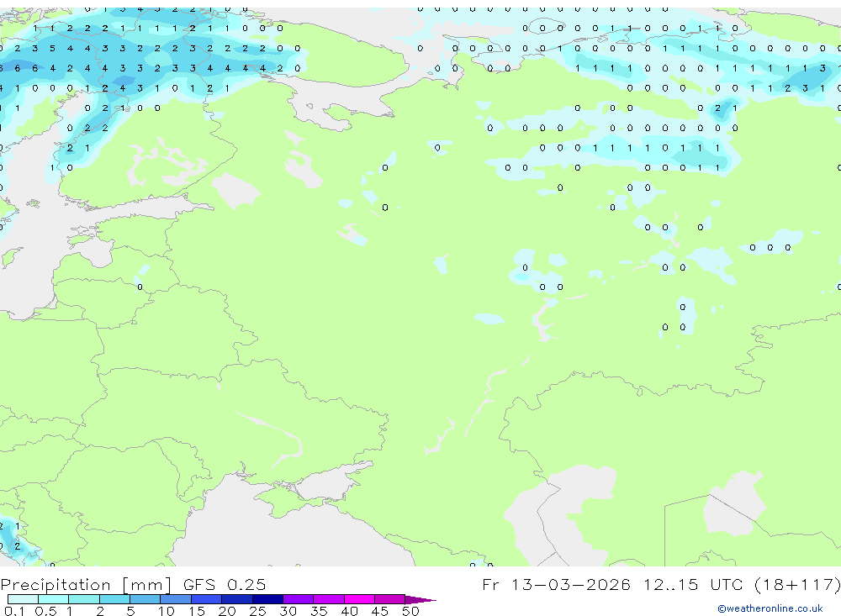Click the "0.5" legend scale label
The image size is (841, 616).
point(45,611)
